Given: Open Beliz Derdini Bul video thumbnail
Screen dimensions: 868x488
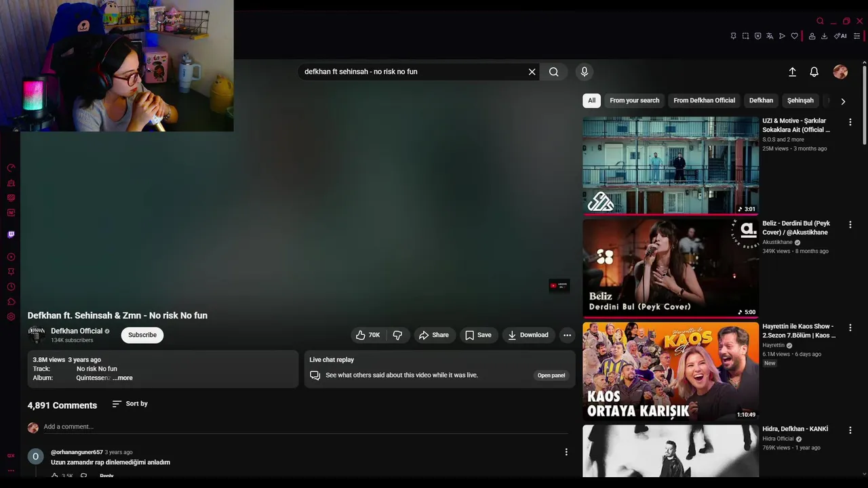Looking at the screenshot, I should pos(671,268).
